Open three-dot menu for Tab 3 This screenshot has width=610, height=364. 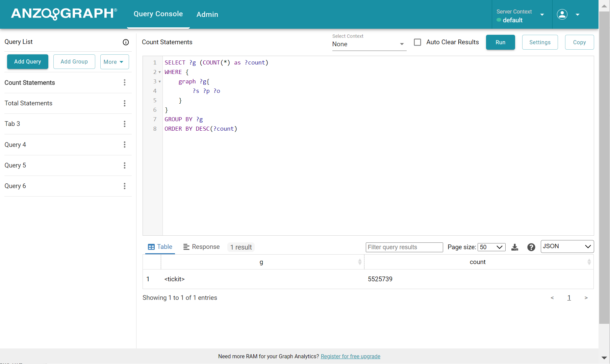125,124
